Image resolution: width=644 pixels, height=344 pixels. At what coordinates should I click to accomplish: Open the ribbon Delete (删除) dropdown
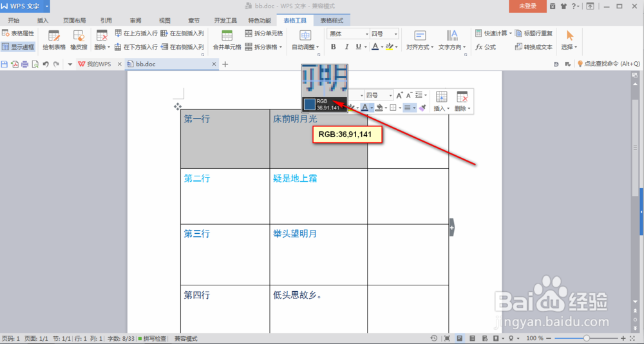(102, 40)
